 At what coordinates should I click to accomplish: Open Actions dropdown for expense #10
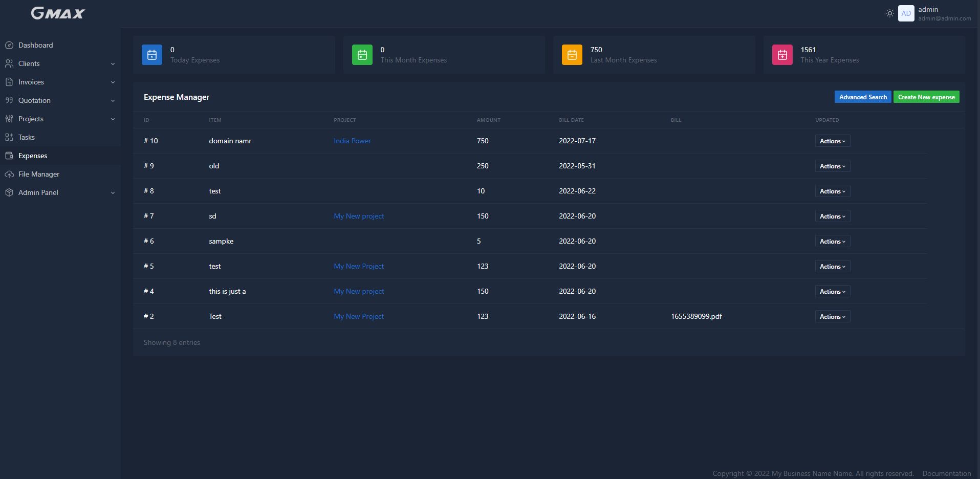click(832, 141)
